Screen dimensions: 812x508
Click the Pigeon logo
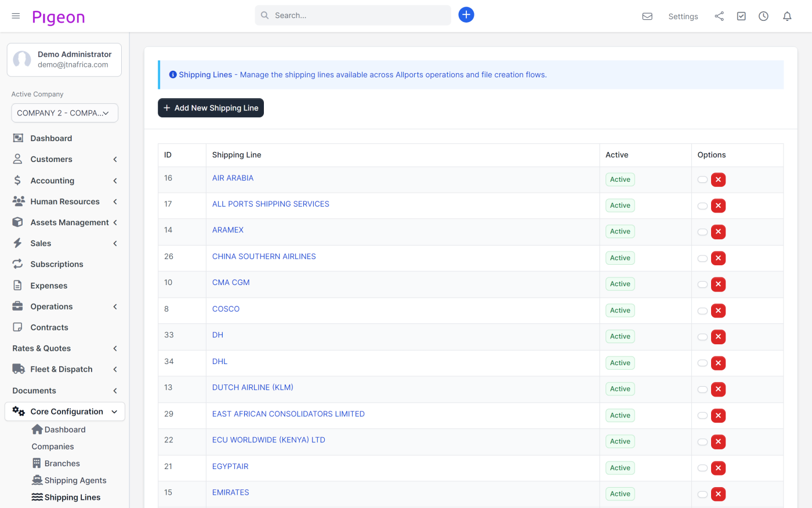59,17
